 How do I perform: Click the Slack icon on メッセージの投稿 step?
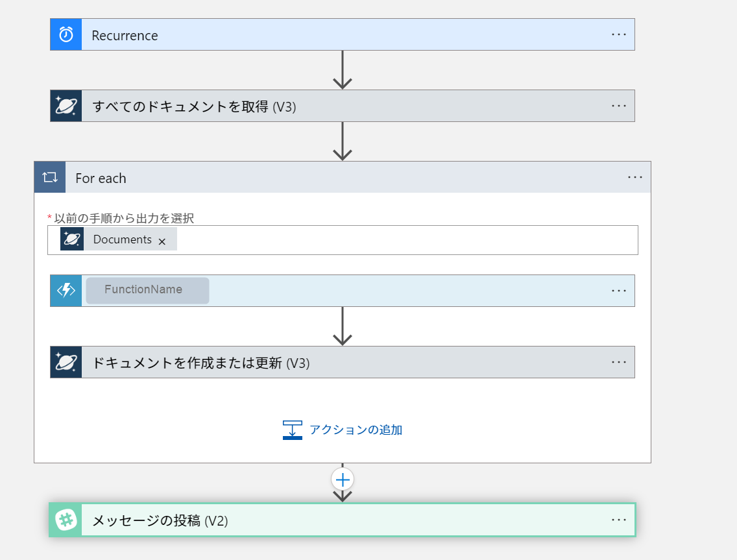[x=66, y=520]
